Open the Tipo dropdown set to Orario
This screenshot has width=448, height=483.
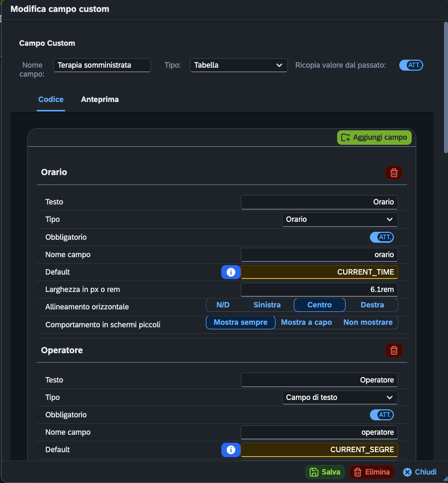pos(340,220)
